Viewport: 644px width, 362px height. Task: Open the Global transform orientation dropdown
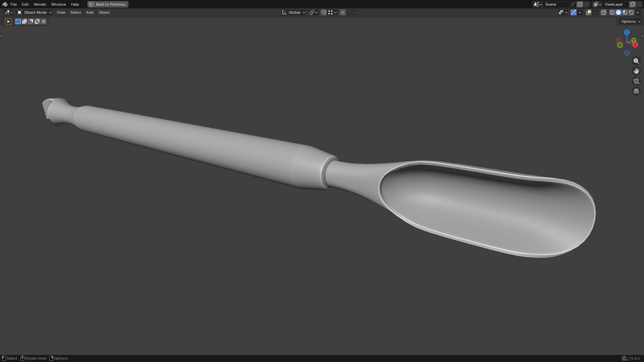tap(293, 12)
